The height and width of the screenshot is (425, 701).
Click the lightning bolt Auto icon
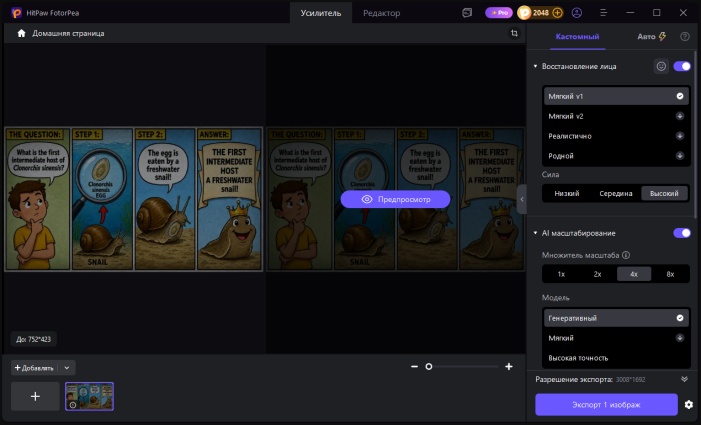(662, 36)
